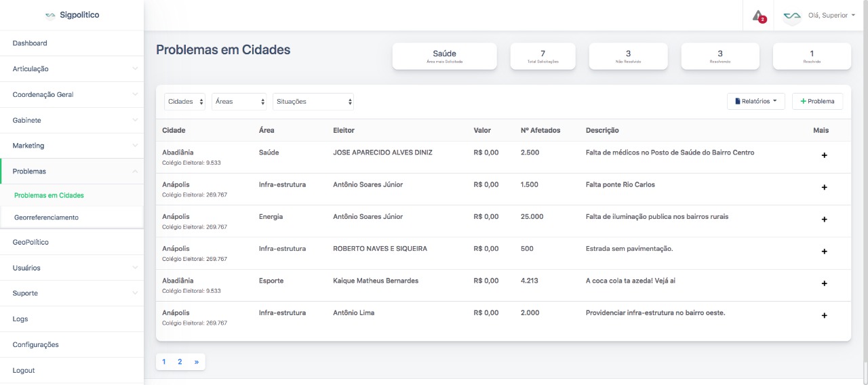This screenshot has height=385, width=868.
Task: Click the Saúde most requested area card
Action: (444, 56)
